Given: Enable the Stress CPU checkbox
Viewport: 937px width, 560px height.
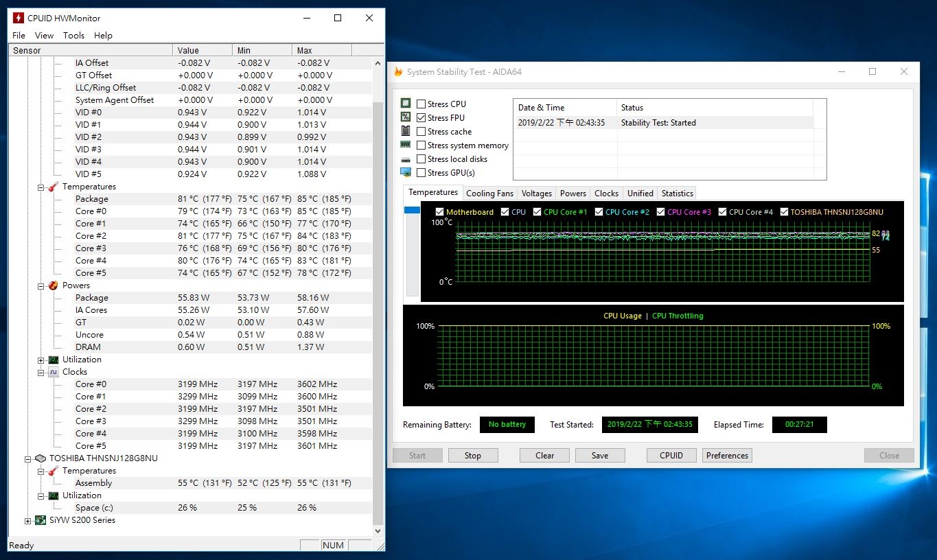Looking at the screenshot, I should click(421, 104).
